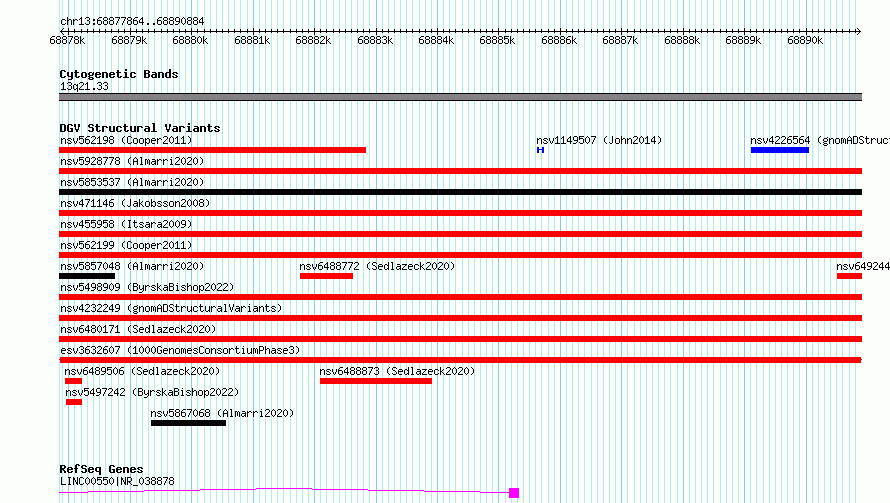Click the 68890k ruler tick label
The height and width of the screenshot is (503, 890).
pos(805,40)
